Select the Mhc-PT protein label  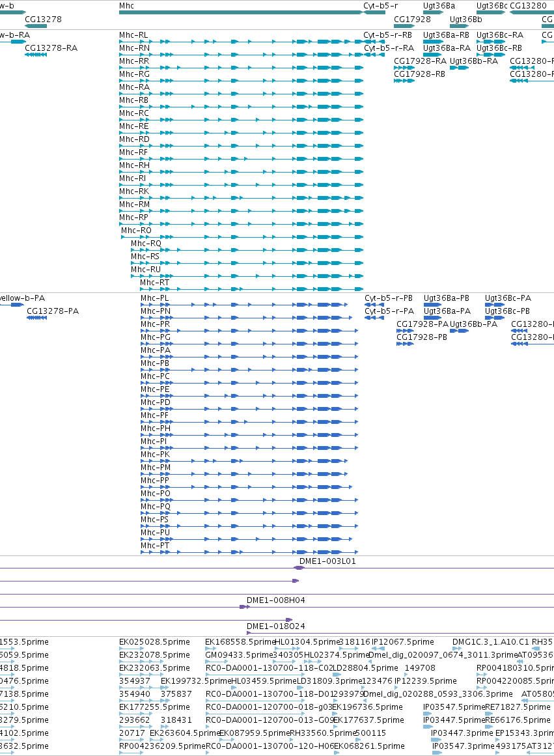(x=155, y=546)
